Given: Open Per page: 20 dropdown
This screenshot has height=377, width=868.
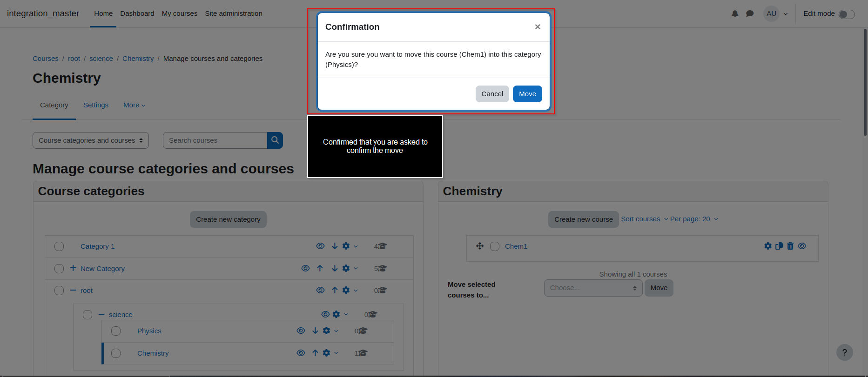Looking at the screenshot, I should tap(694, 219).
